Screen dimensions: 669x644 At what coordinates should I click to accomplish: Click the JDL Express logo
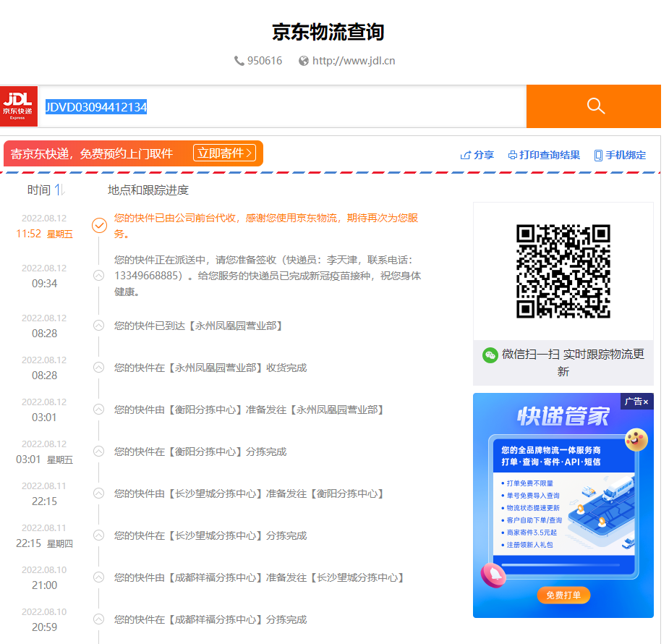[19, 106]
